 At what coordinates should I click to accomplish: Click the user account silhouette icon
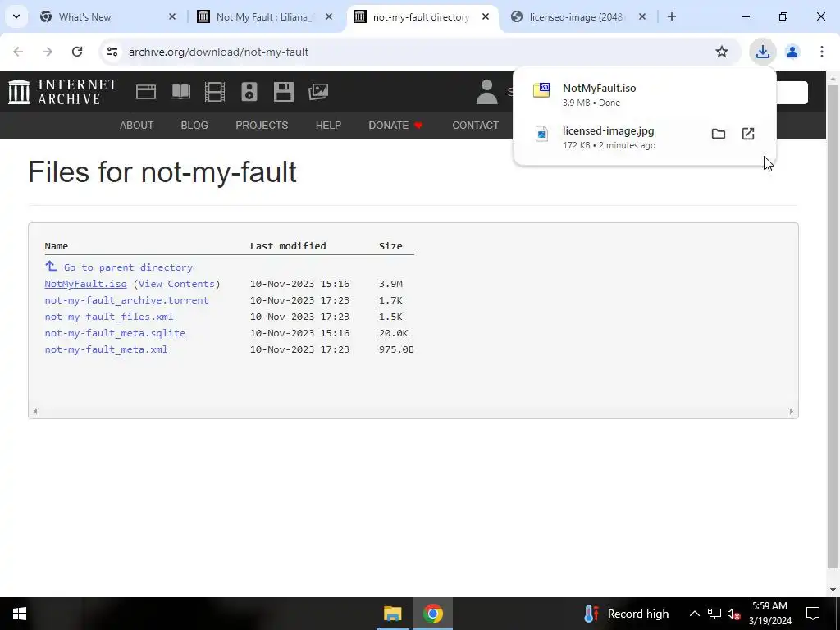click(x=486, y=92)
